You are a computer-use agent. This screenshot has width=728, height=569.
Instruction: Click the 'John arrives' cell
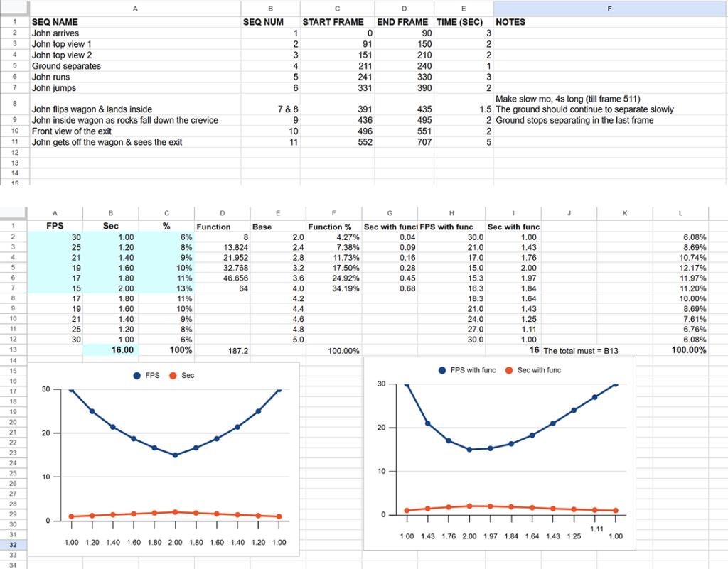[x=55, y=33]
